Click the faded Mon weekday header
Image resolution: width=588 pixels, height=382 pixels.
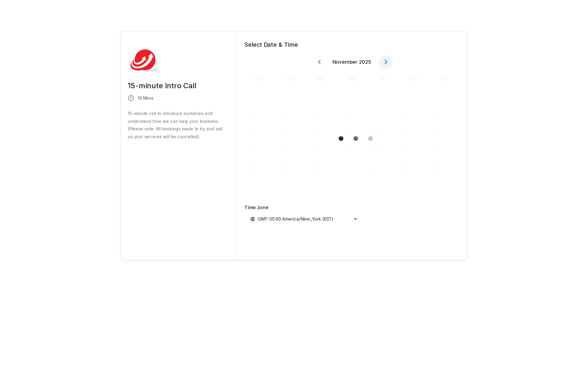tap(259, 79)
